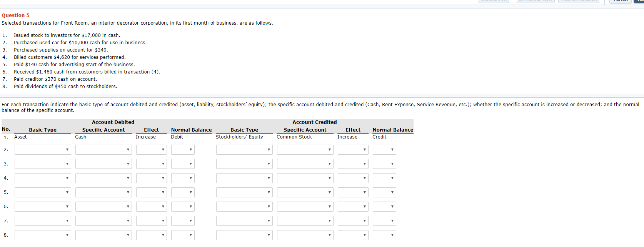Open row 7 credited Specific Account dropdown
644x247 pixels.
[x=305, y=221]
